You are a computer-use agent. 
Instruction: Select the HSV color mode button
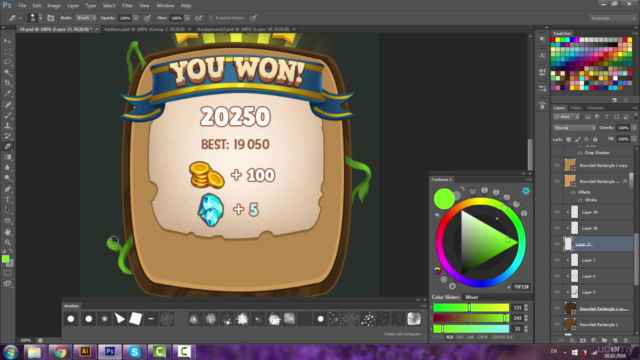(x=460, y=337)
